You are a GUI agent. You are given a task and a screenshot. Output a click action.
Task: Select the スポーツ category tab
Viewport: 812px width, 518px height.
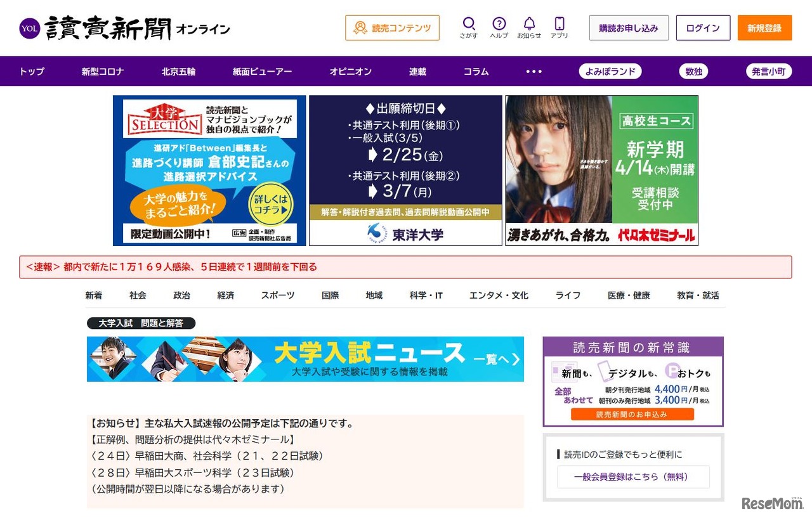click(x=277, y=295)
